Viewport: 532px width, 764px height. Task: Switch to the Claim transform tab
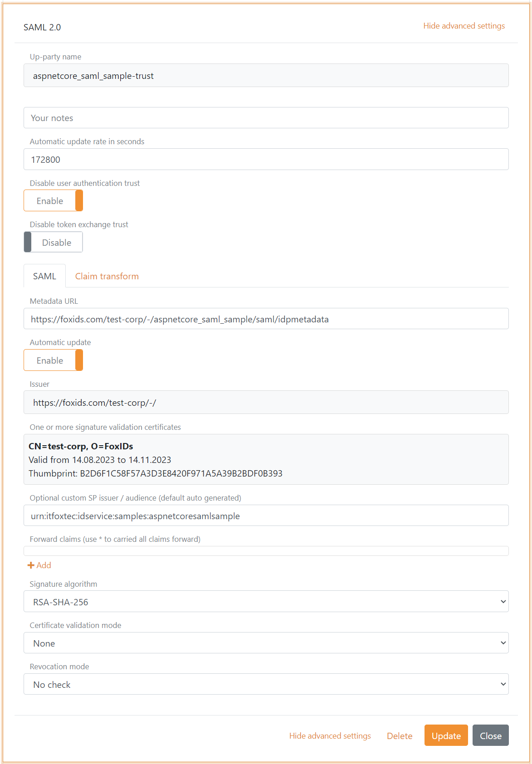[107, 276]
